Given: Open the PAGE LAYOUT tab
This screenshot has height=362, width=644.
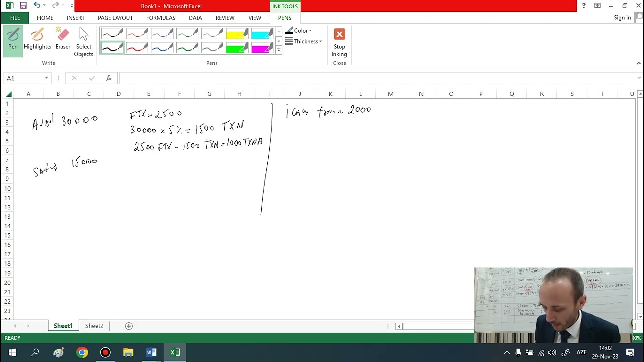Looking at the screenshot, I should [115, 18].
